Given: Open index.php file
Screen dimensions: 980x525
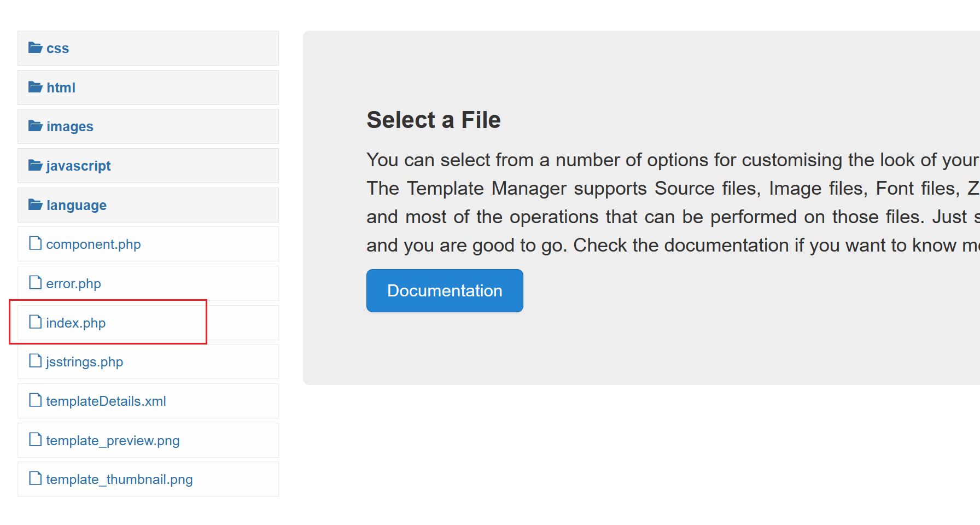Looking at the screenshot, I should (x=75, y=323).
